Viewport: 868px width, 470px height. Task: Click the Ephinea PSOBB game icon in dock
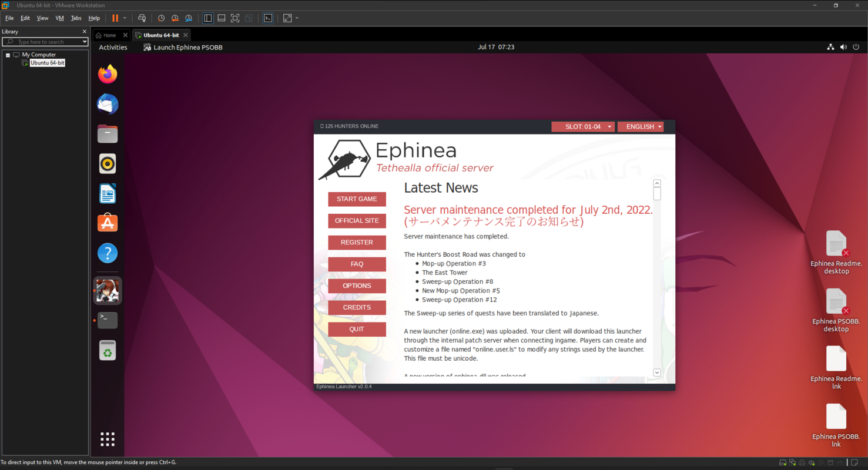click(x=108, y=290)
